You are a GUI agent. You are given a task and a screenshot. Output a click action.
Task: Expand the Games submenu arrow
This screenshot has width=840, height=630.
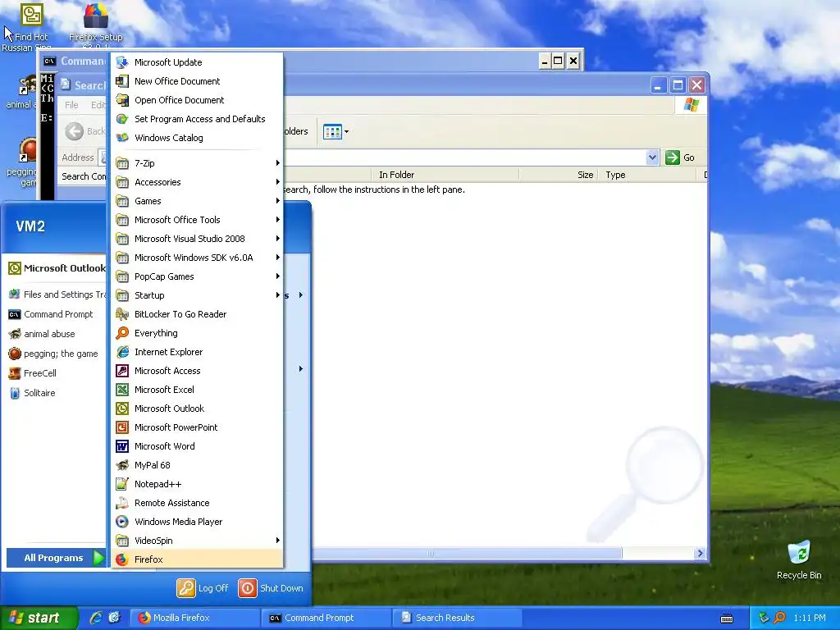tap(277, 201)
